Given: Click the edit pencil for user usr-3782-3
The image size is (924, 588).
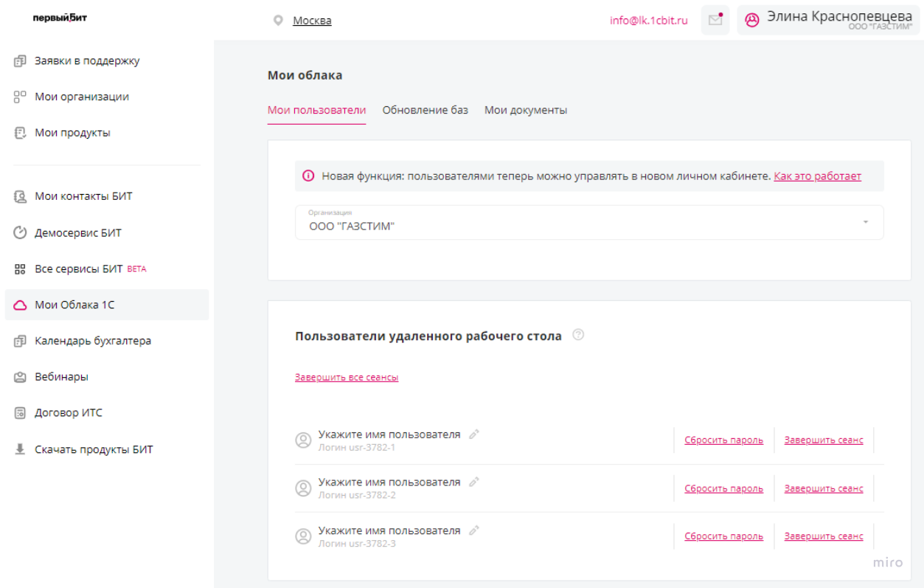Looking at the screenshot, I should [474, 530].
